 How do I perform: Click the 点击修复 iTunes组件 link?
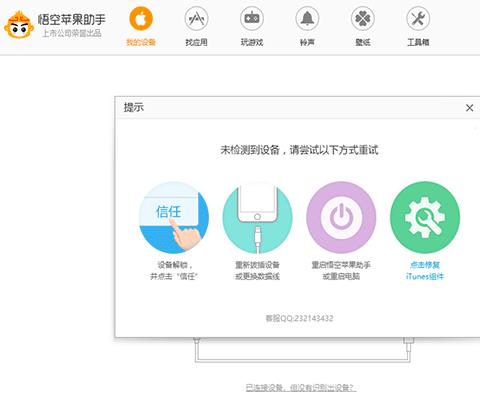point(425,270)
